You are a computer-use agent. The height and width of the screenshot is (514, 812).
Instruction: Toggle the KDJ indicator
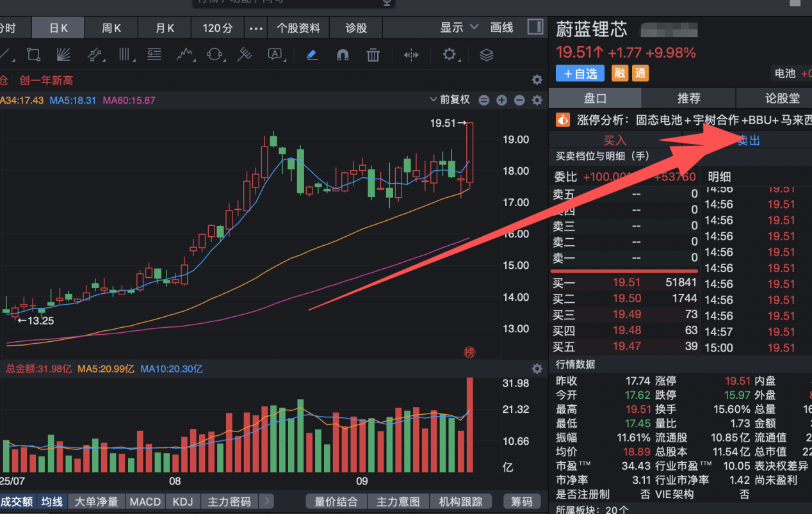[x=183, y=501]
